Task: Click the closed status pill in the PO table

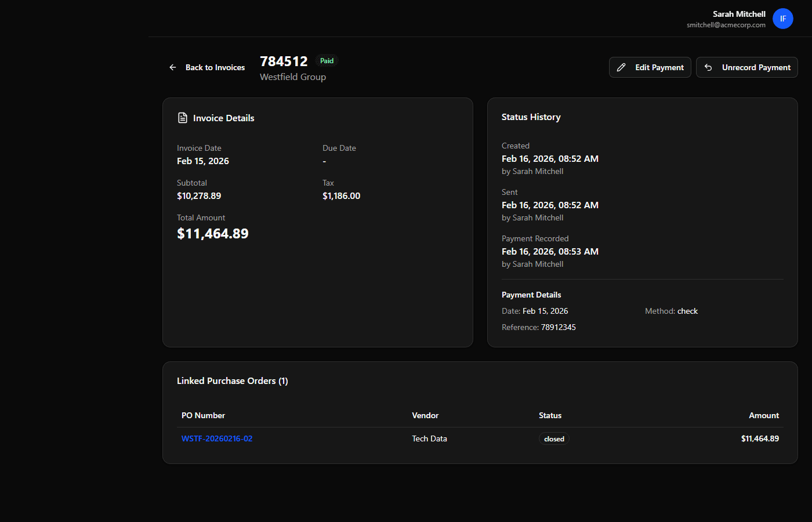Action: click(554, 438)
